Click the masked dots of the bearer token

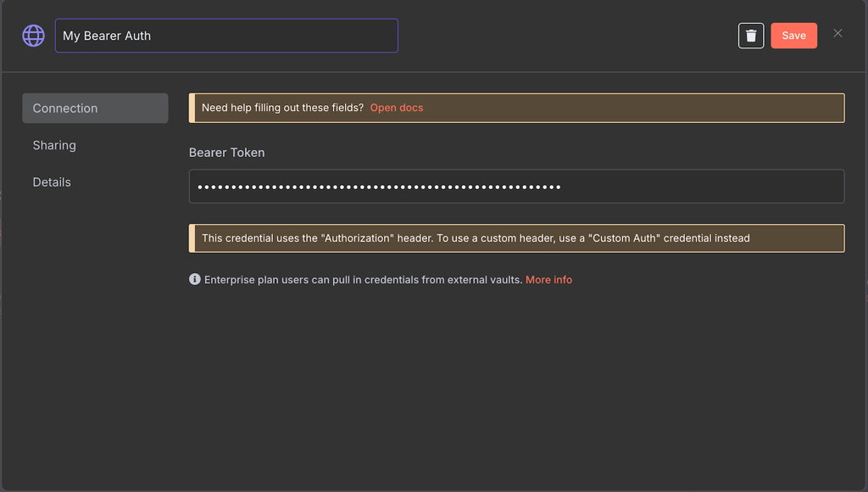(x=379, y=187)
